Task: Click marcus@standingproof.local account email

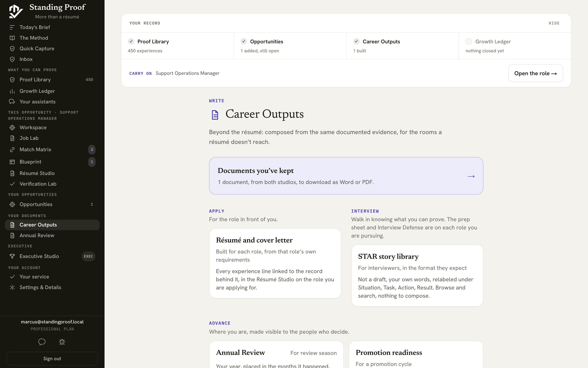Action: pos(52,322)
